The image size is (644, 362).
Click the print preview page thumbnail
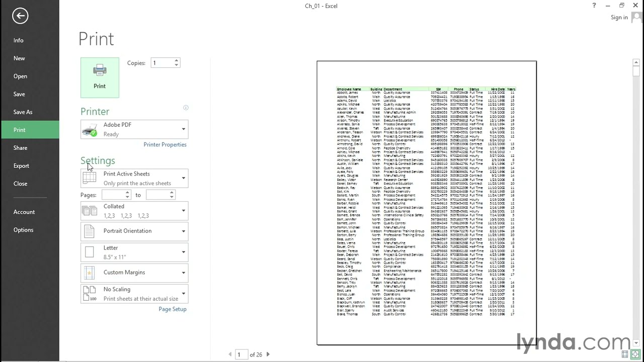427,203
